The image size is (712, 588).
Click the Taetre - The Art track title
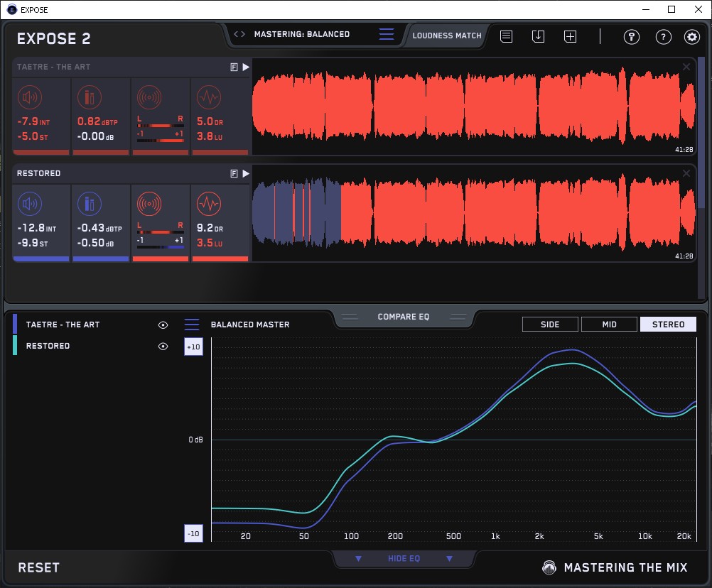tap(53, 67)
